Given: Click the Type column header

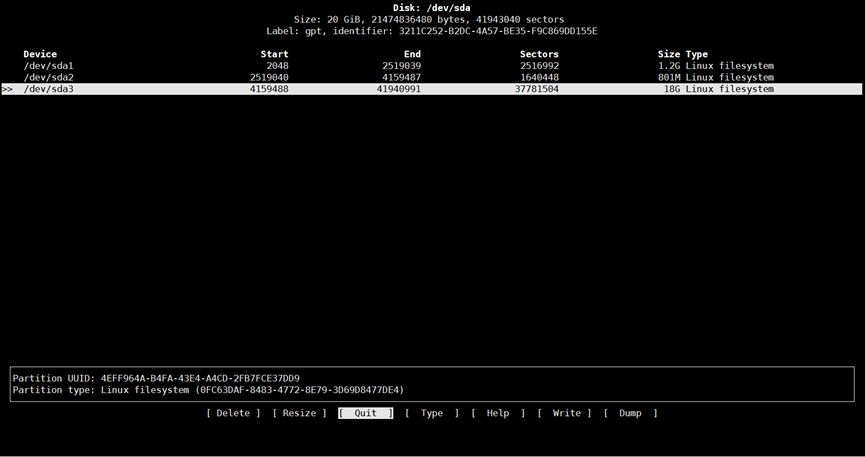Looking at the screenshot, I should click(x=696, y=54).
